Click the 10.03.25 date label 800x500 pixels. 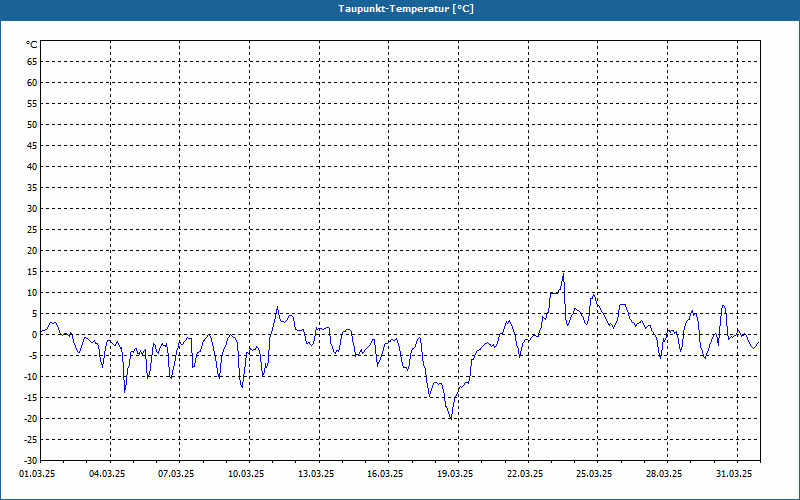coord(246,474)
